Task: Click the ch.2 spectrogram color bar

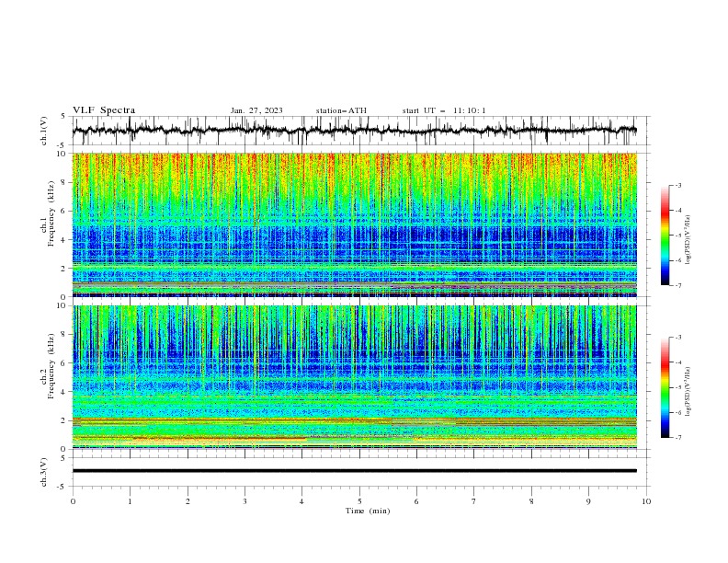Action: point(665,387)
